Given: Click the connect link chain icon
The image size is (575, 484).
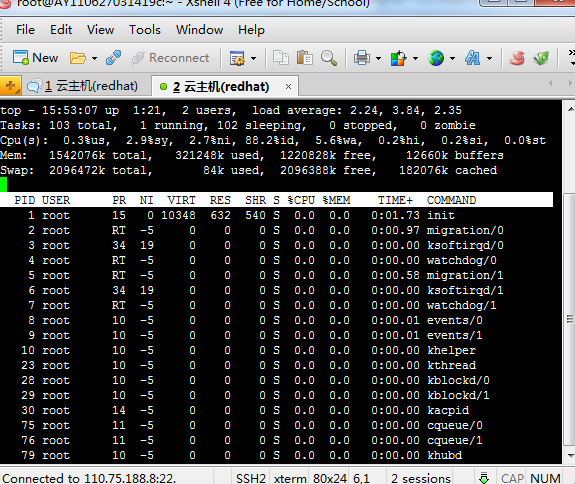Looking at the screenshot, I should click(113, 58).
